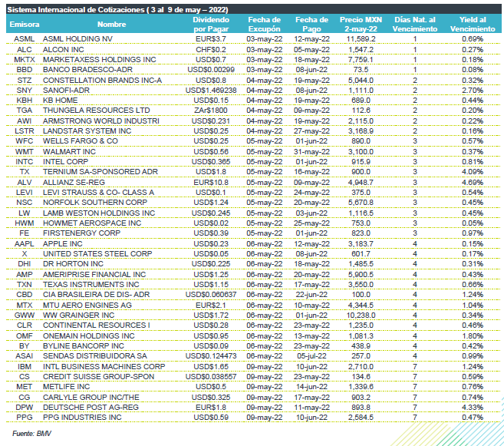Click the Fecha de Excupón column header

pos(264,25)
